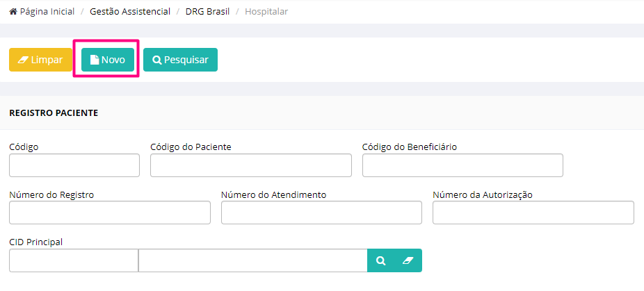The height and width of the screenshot is (291, 644).
Task: Click into Código do Paciente field
Action: pyautogui.click(x=251, y=165)
